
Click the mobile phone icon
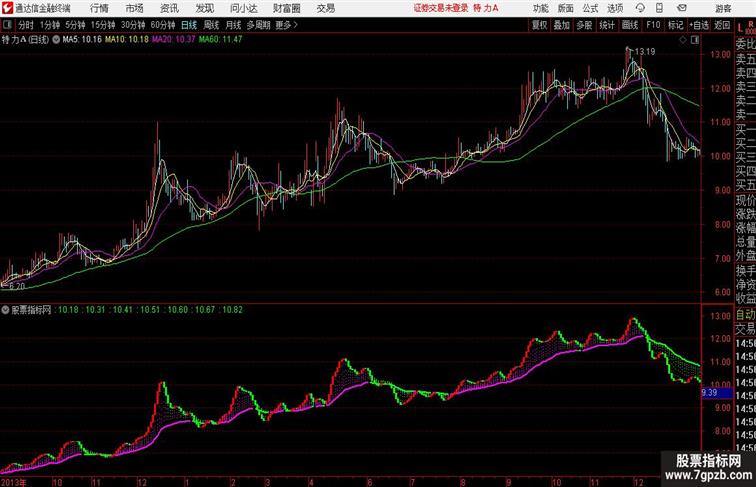click(x=660, y=8)
